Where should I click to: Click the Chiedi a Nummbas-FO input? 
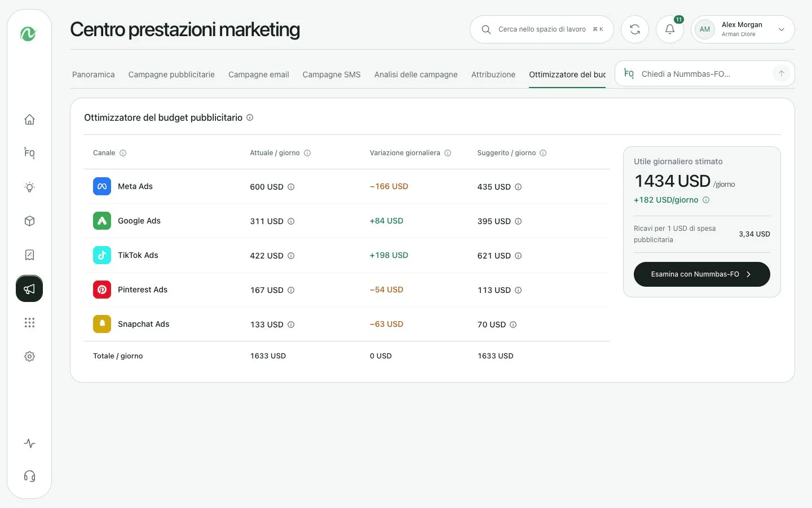point(704,74)
